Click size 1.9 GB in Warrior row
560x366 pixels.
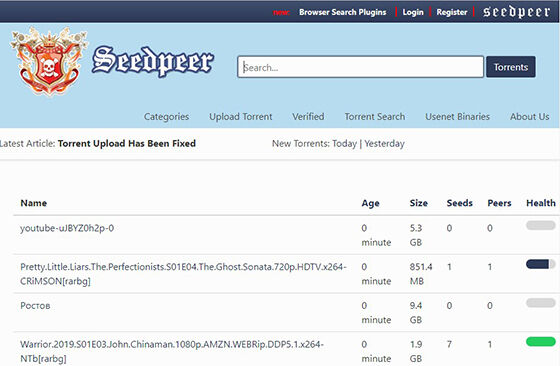[416, 351]
